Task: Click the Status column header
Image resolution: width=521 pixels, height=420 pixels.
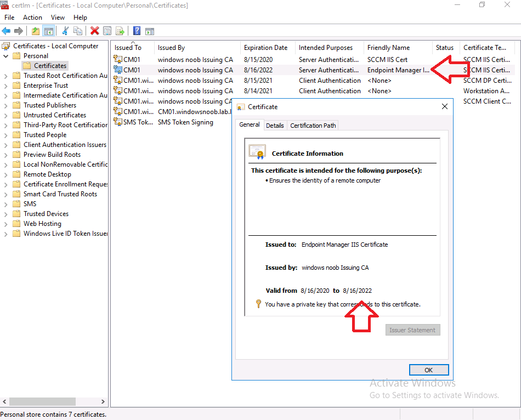Action: (x=445, y=48)
